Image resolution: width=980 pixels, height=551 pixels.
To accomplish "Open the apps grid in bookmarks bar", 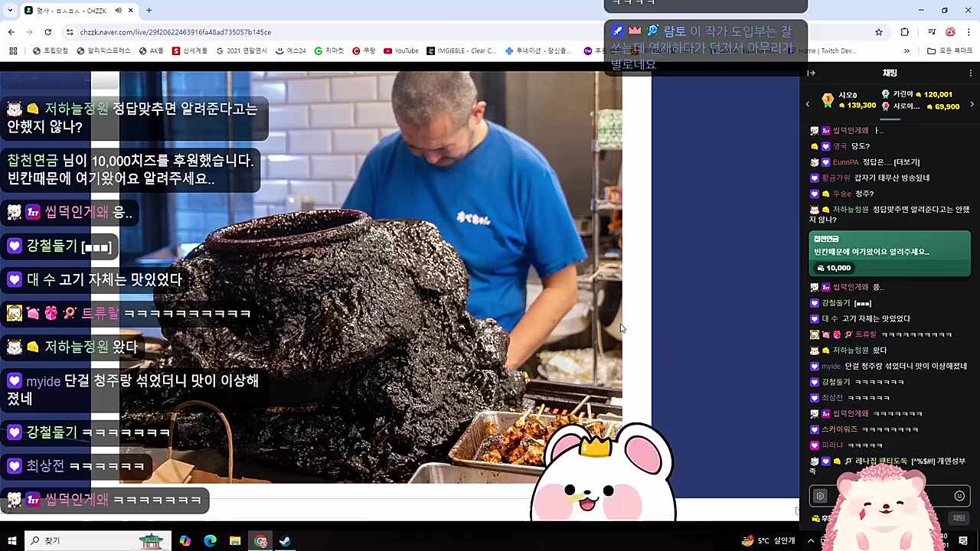I will tap(13, 51).
